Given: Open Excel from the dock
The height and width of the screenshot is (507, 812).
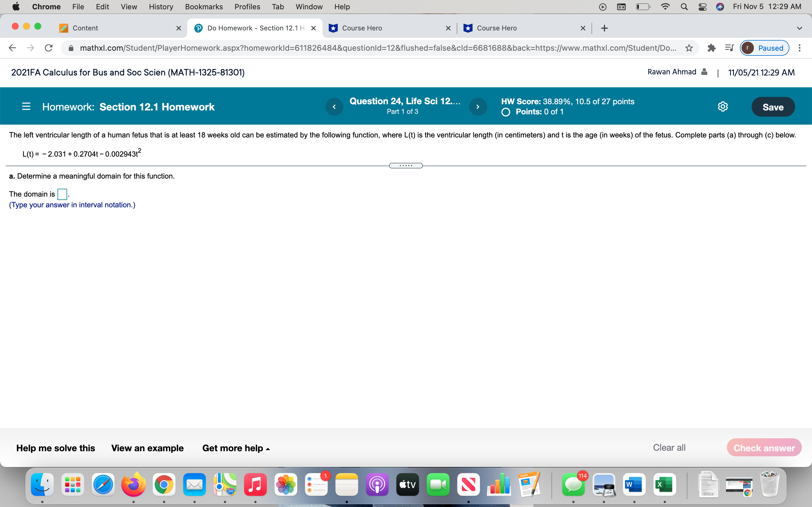Looking at the screenshot, I should point(664,484).
